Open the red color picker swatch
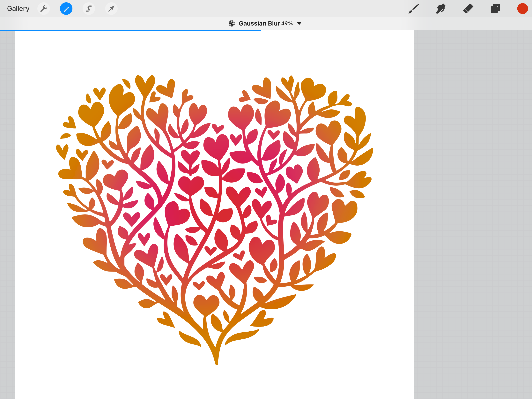This screenshot has height=399, width=532. tap(522, 9)
